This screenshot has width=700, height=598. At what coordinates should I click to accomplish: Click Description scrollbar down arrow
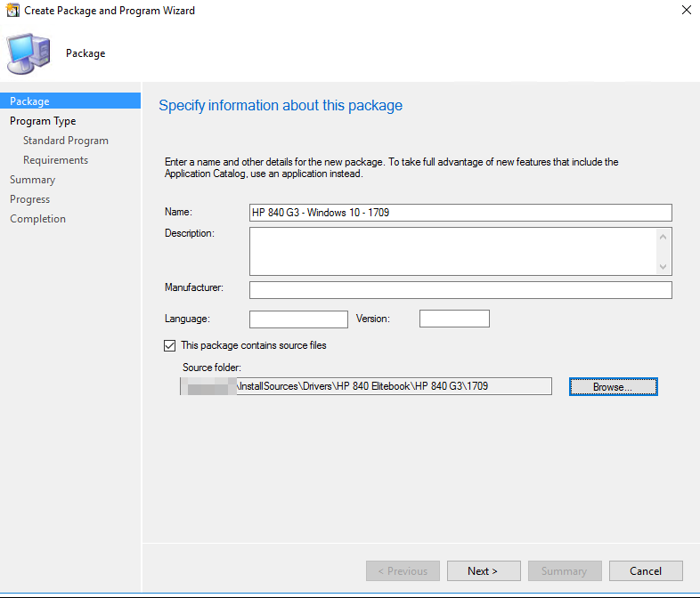click(x=663, y=267)
